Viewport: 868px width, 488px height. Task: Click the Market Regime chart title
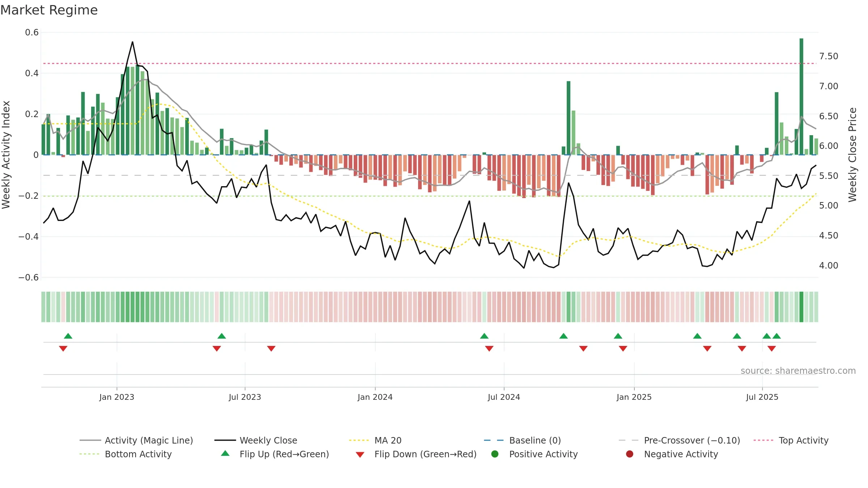(x=49, y=10)
